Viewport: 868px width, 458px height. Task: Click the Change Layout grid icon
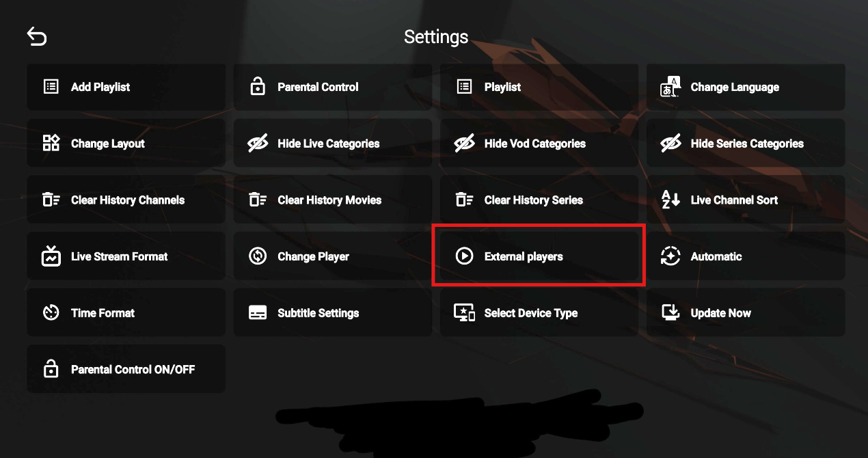(x=51, y=144)
